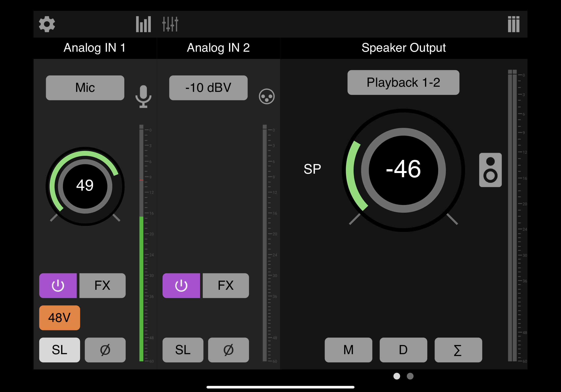Select the Speaker Output header
Image resolution: width=561 pixels, height=392 pixels.
tap(404, 48)
